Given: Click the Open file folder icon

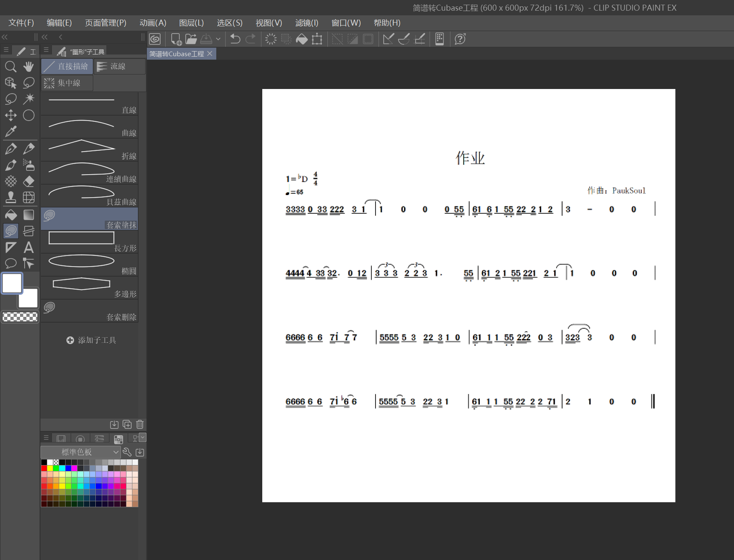Looking at the screenshot, I should coord(191,39).
